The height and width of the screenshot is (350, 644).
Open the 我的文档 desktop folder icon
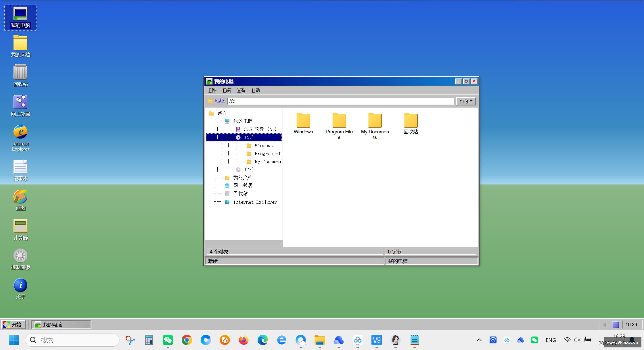(x=20, y=46)
